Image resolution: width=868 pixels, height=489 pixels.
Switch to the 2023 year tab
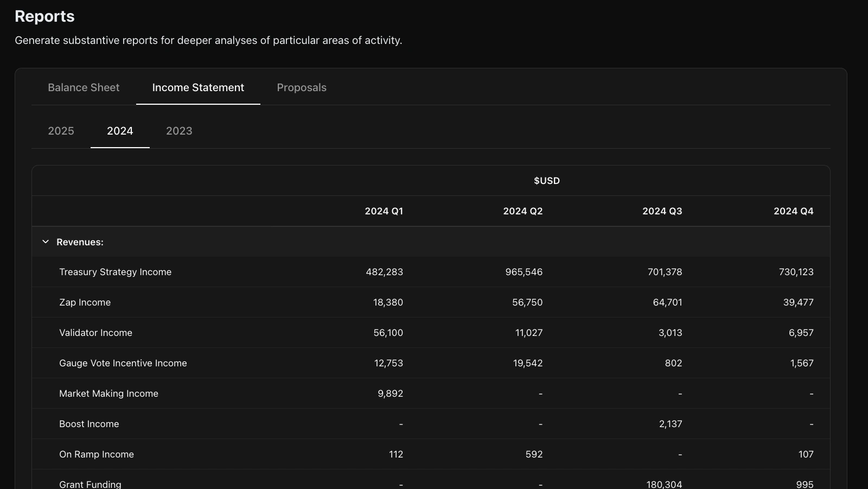pos(178,131)
